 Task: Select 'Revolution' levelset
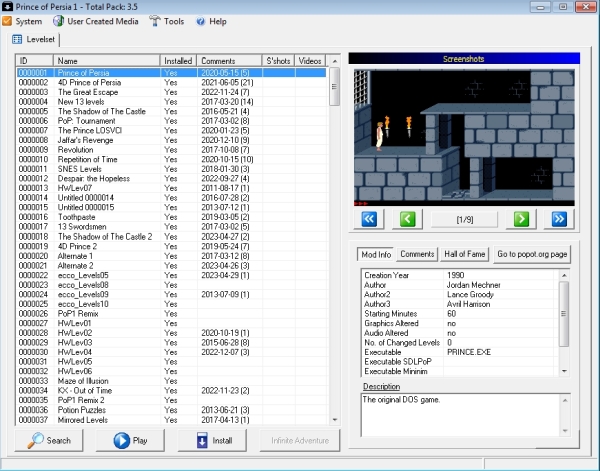(x=171, y=150)
